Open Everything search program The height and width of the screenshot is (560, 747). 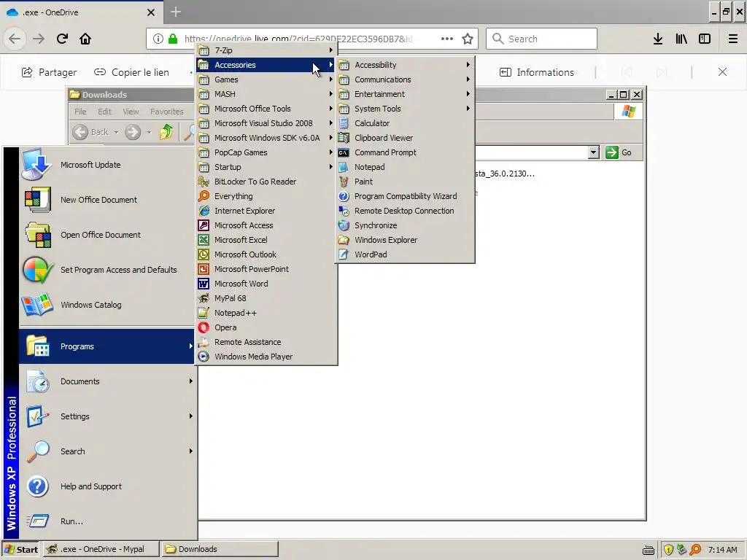pyautogui.click(x=266, y=196)
